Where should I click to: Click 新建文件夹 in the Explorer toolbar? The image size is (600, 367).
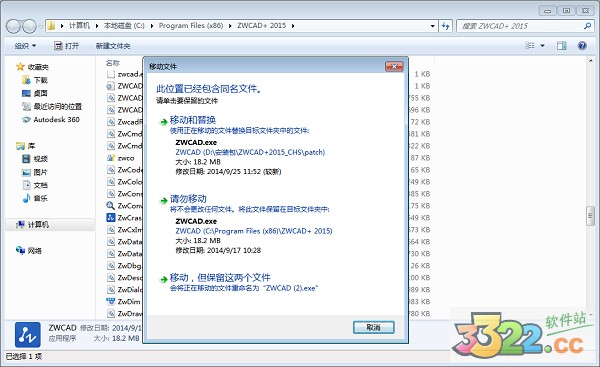(x=113, y=46)
